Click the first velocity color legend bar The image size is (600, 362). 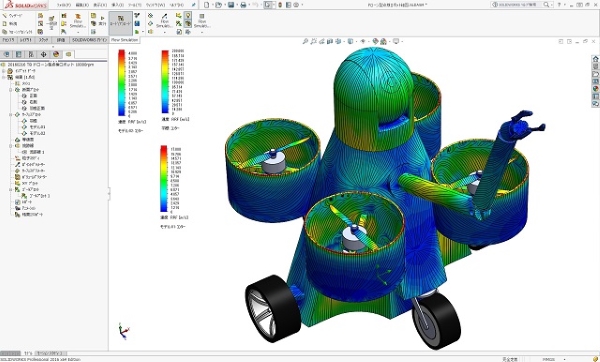click(121, 83)
